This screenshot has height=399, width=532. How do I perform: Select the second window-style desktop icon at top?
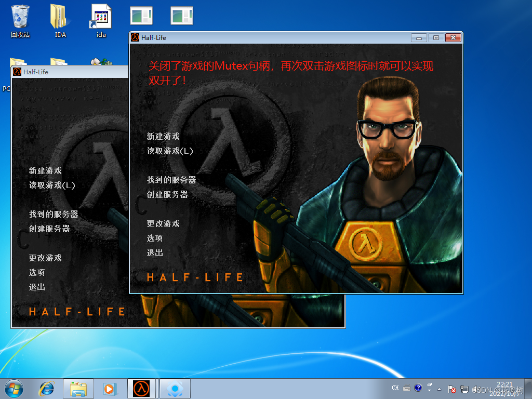coord(182,16)
